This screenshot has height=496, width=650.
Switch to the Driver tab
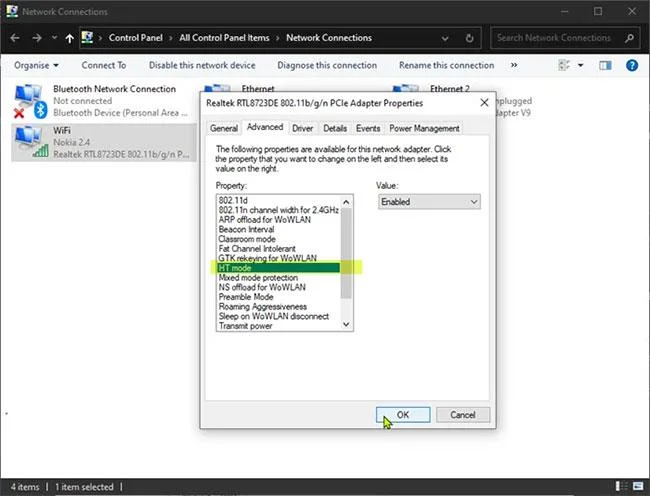303,128
